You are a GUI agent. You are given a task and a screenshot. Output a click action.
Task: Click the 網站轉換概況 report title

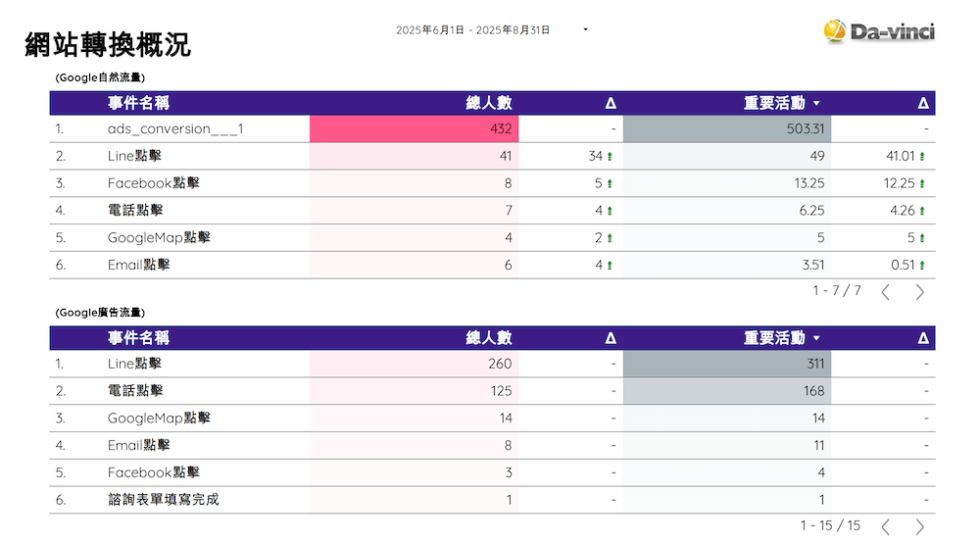(x=108, y=44)
